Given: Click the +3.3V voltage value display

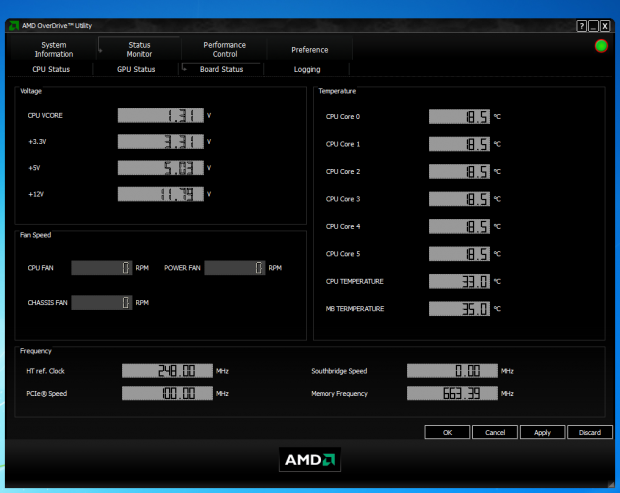Looking at the screenshot, I should 161,142.
